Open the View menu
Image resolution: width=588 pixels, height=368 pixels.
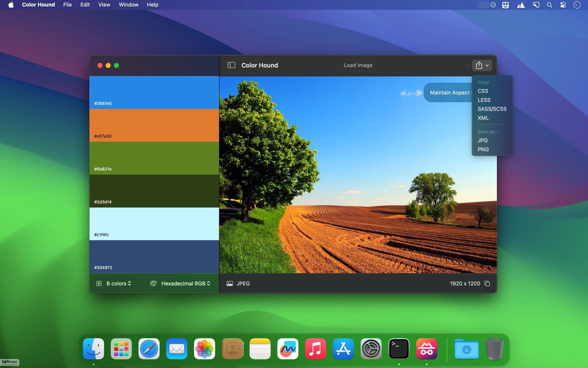104,5
